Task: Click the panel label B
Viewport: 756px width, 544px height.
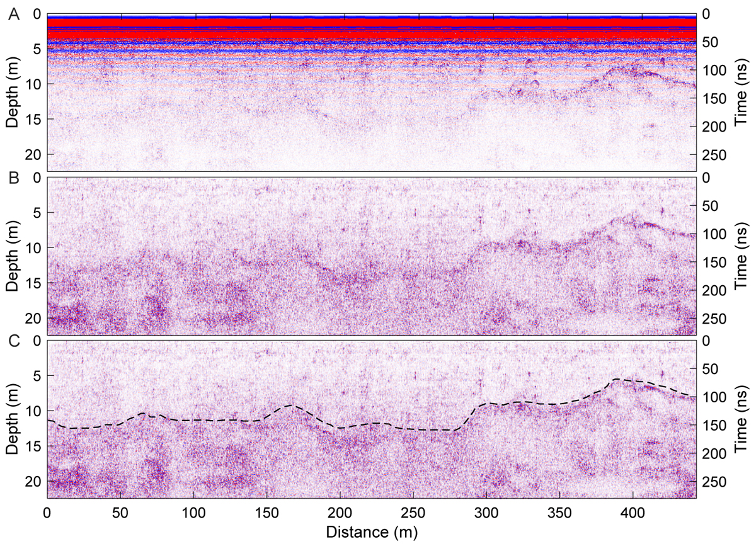Action: coord(14,179)
